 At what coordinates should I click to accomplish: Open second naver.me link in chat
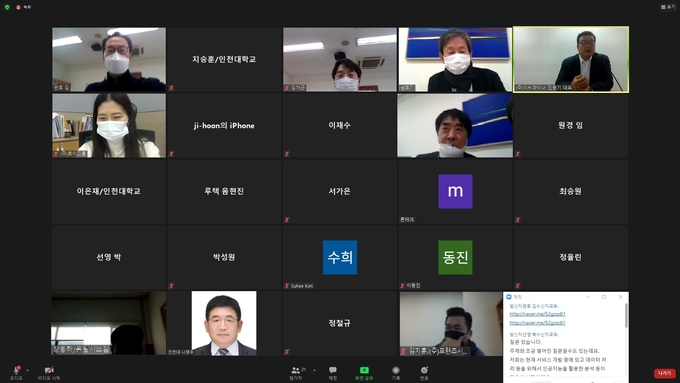tap(537, 323)
